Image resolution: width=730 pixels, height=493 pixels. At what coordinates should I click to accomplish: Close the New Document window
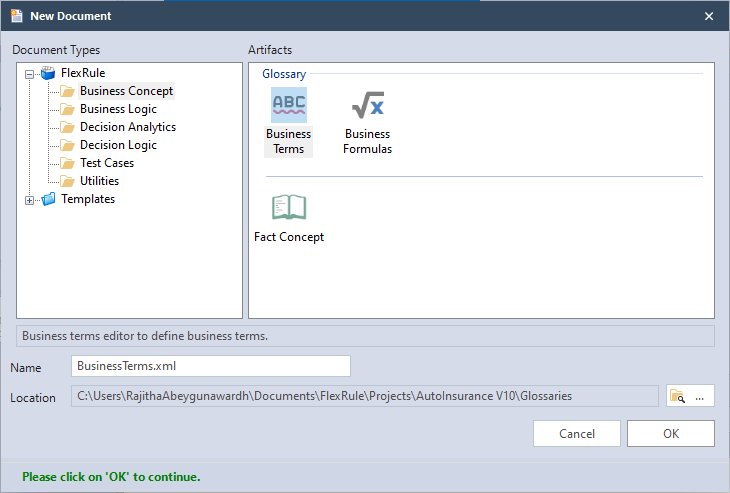point(709,16)
